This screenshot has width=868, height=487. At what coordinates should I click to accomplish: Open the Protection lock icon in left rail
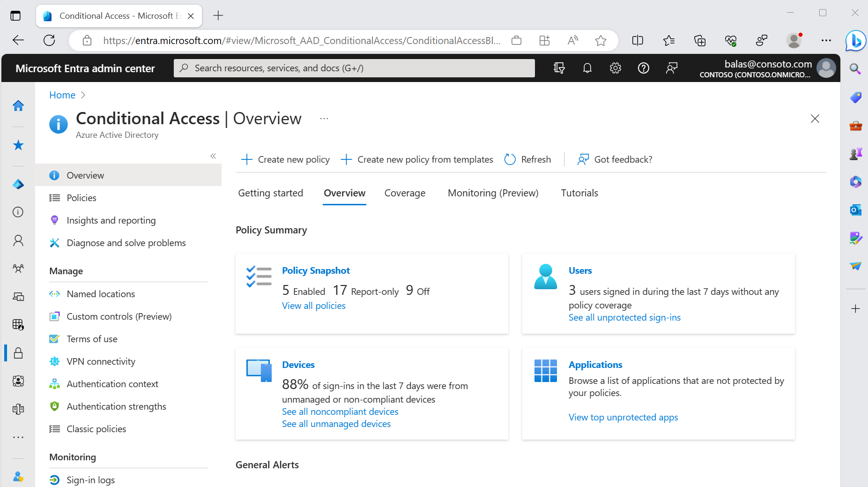[x=18, y=353]
